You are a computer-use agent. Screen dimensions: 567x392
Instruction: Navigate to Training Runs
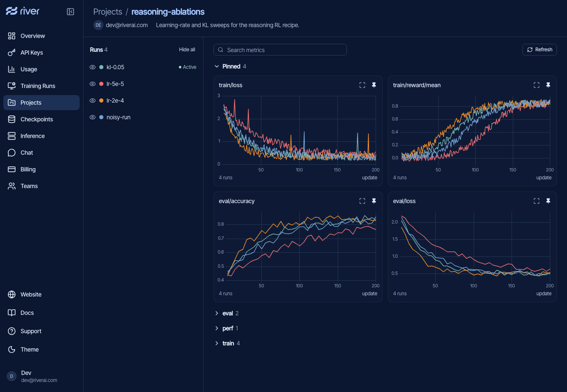[41, 86]
